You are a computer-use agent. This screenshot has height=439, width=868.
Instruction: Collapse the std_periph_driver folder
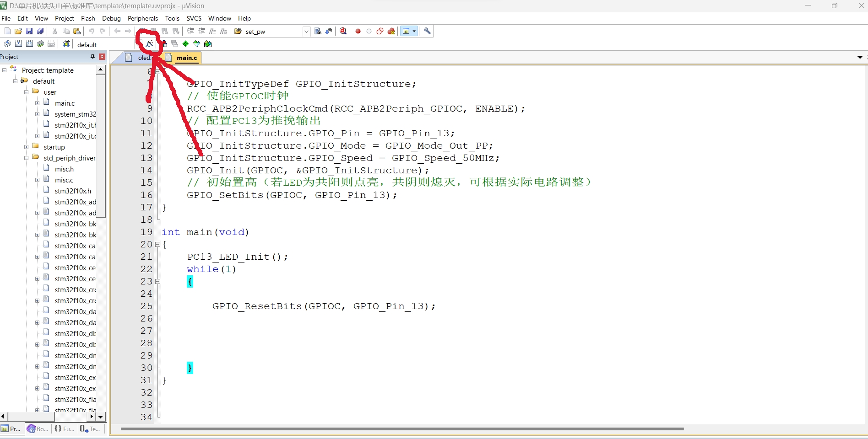tap(26, 158)
